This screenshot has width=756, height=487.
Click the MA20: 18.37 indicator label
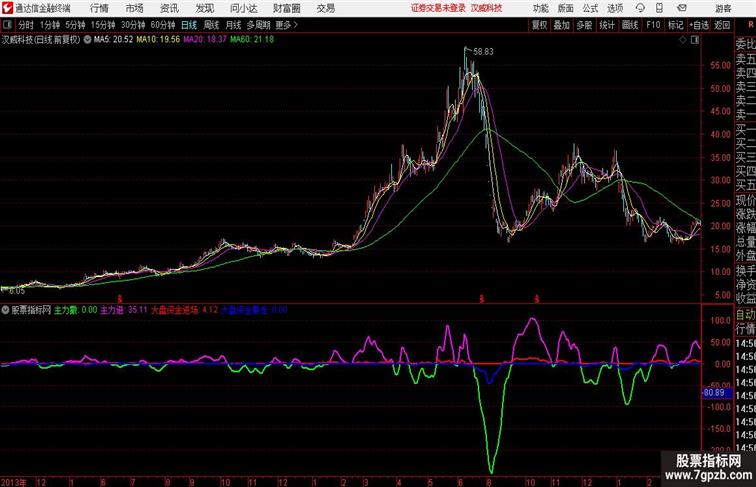tap(204, 40)
